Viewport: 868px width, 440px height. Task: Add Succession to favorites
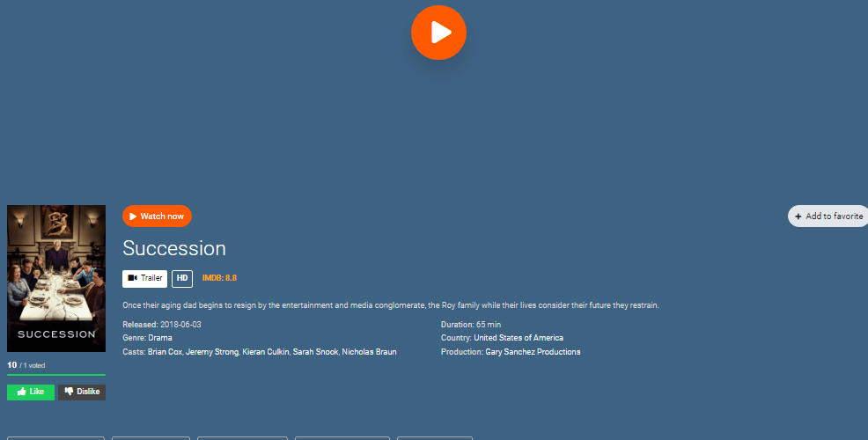pos(828,216)
